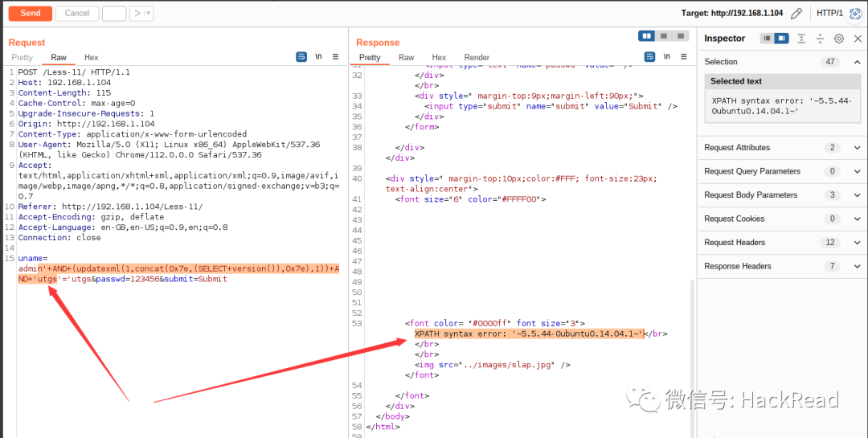Click the Connection: close header
Viewport: 868px width, 438px height.
(59, 238)
